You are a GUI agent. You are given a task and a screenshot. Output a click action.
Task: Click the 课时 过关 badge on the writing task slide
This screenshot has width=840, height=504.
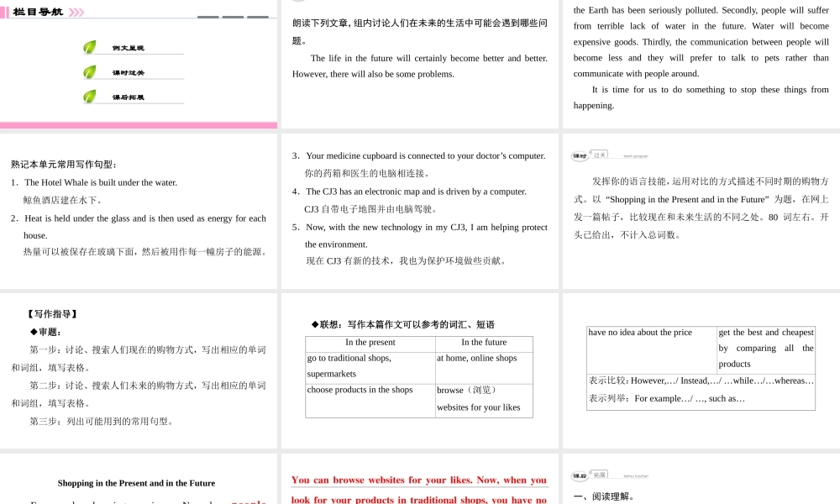coord(590,155)
